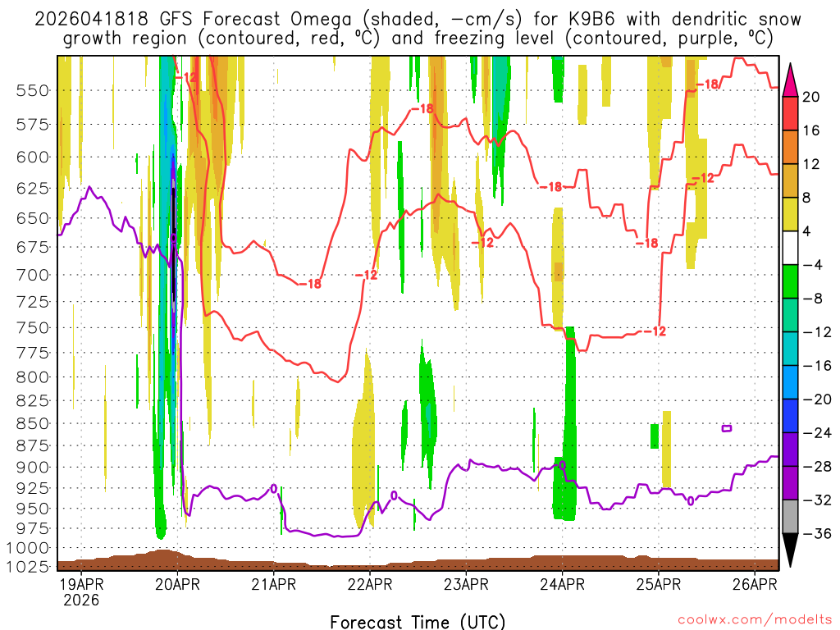Select the 875 pressure level label
The image size is (840, 630).
[33, 445]
